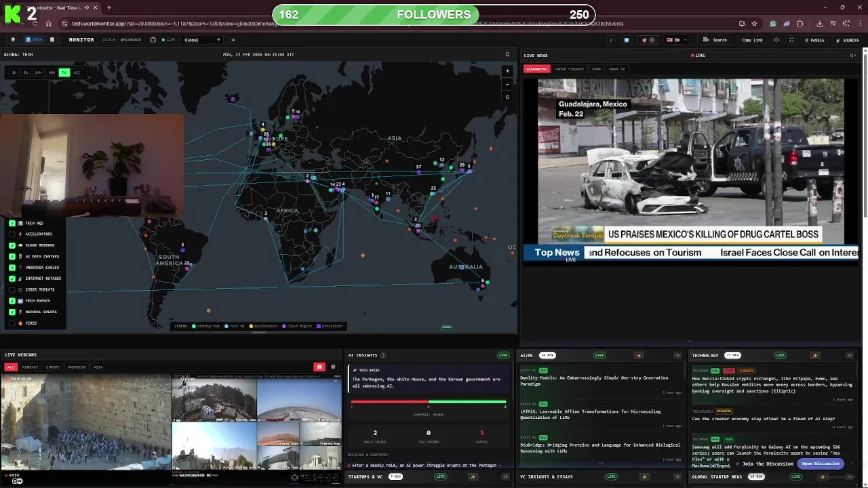Switch to NASA TV channel
The height and width of the screenshot is (488, 868).
pyautogui.click(x=617, y=68)
